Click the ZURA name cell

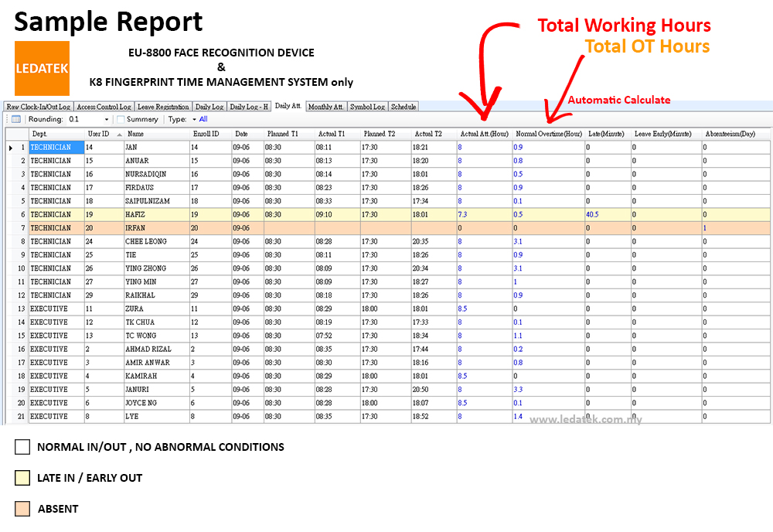pos(157,309)
